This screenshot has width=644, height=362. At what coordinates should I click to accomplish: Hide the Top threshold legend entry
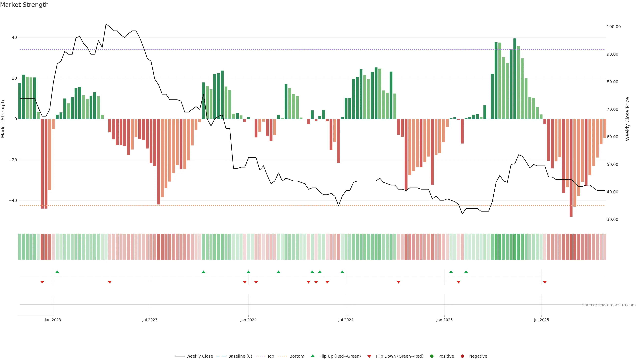pyautogui.click(x=270, y=356)
